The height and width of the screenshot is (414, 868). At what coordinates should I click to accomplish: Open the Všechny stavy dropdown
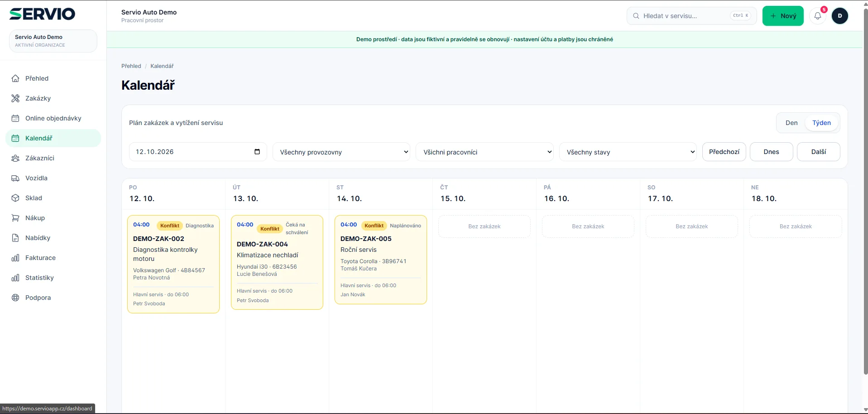[628, 152]
